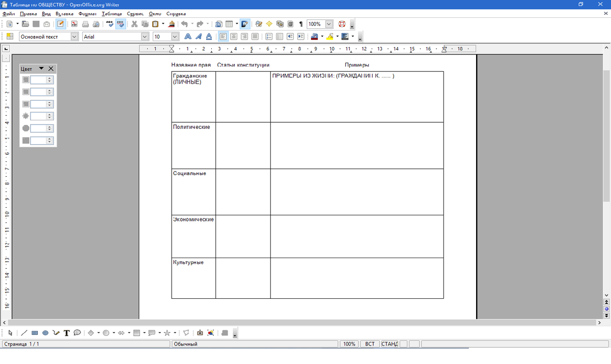
Task: Click 'ВСТ' insert mode in status bar
Action: pyautogui.click(x=370, y=344)
